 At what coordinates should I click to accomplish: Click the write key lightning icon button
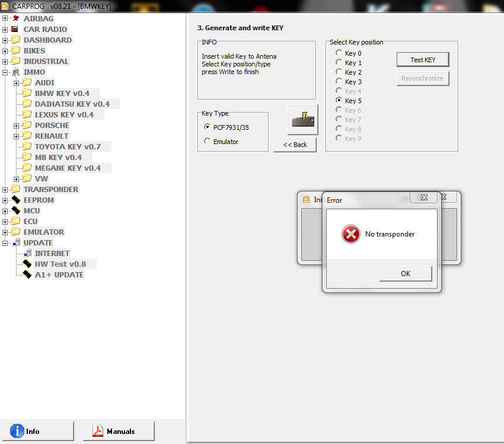[303, 120]
